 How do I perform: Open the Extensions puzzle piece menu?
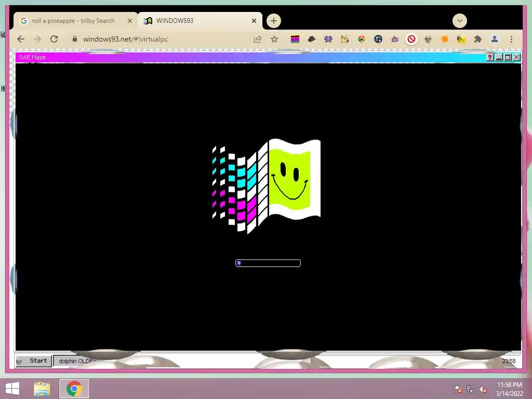coord(478,39)
